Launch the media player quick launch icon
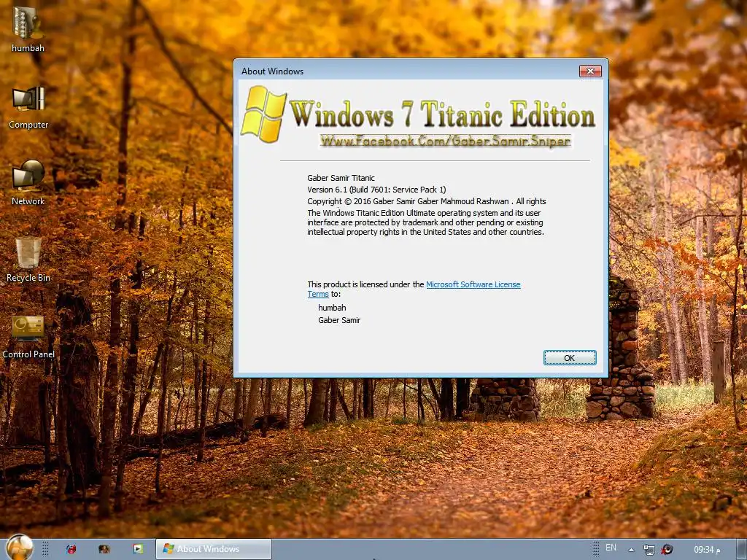This screenshot has width=747, height=560. (x=138, y=549)
